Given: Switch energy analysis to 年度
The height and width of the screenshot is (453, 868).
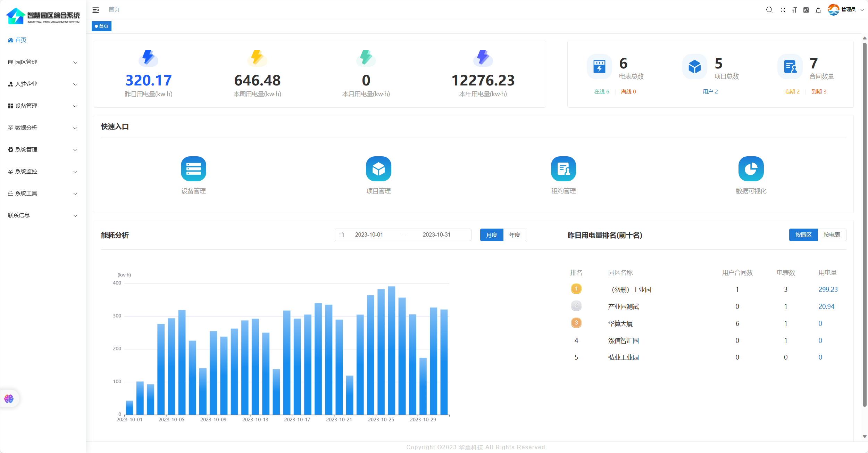Looking at the screenshot, I should pyautogui.click(x=515, y=235).
